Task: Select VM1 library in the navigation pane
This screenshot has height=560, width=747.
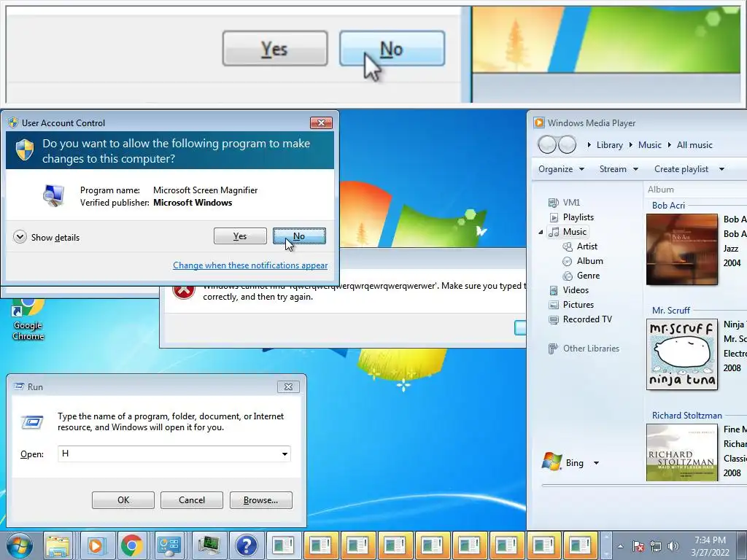Action: coord(565,203)
